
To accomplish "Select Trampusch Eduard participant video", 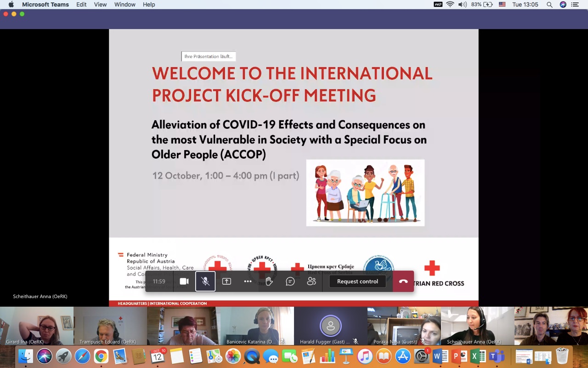I will pos(110,326).
